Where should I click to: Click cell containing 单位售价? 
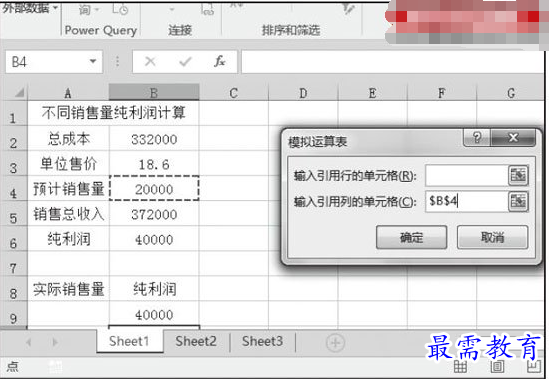click(x=69, y=164)
